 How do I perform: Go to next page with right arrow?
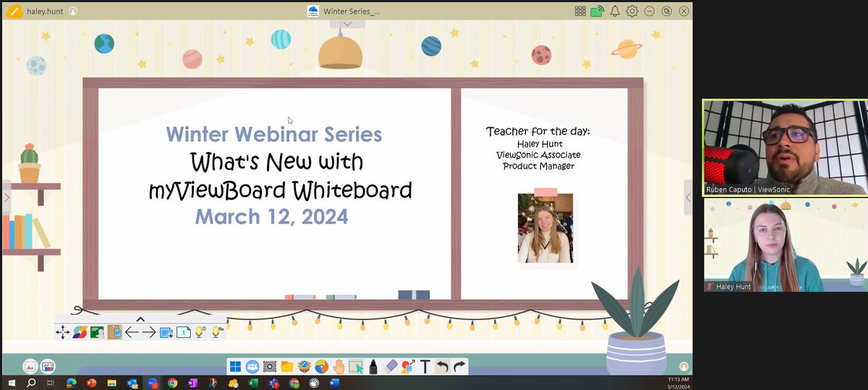(149, 332)
